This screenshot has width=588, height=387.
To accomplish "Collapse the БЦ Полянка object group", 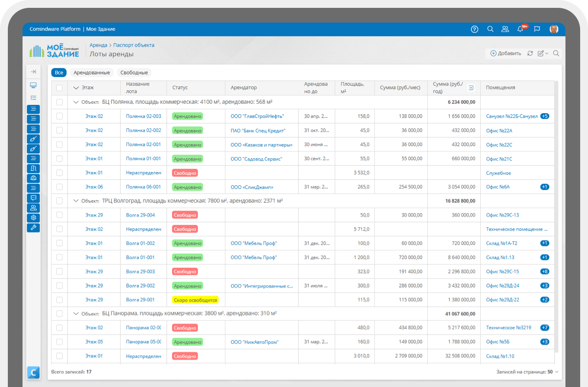I will tap(75, 102).
